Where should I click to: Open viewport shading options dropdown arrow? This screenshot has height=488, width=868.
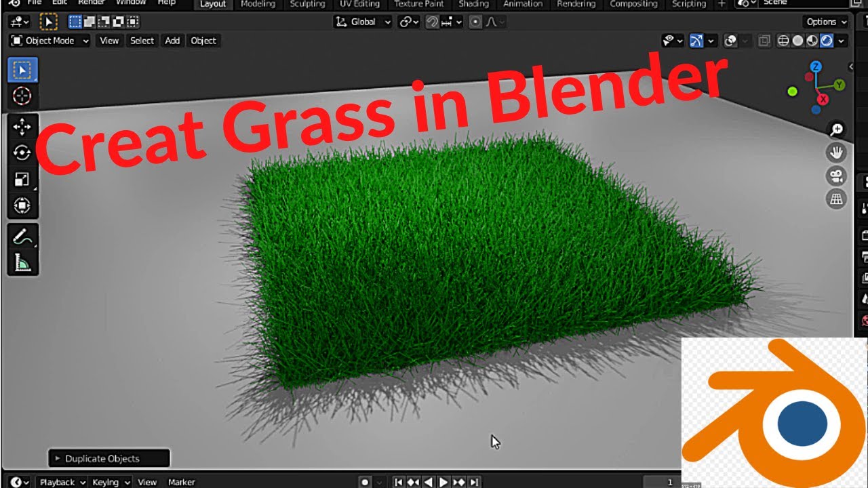coord(842,41)
